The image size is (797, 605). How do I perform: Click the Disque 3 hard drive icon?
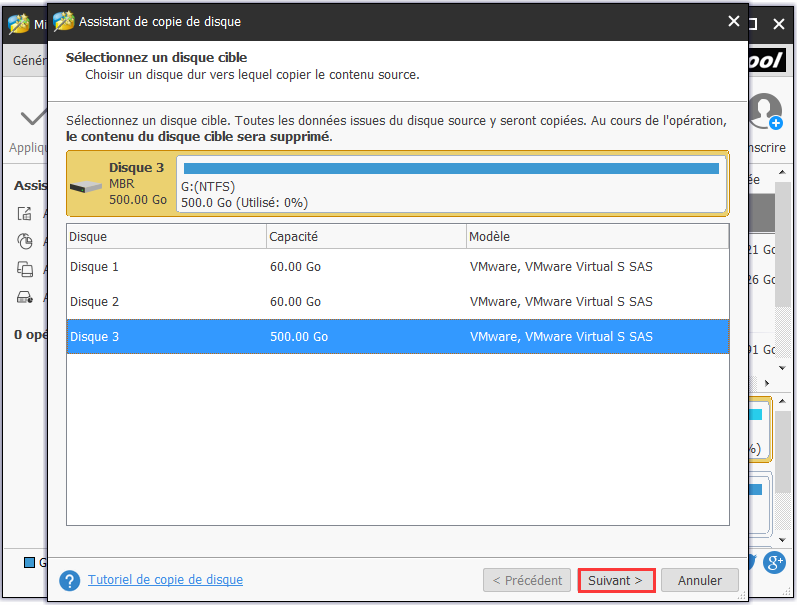coord(87,185)
